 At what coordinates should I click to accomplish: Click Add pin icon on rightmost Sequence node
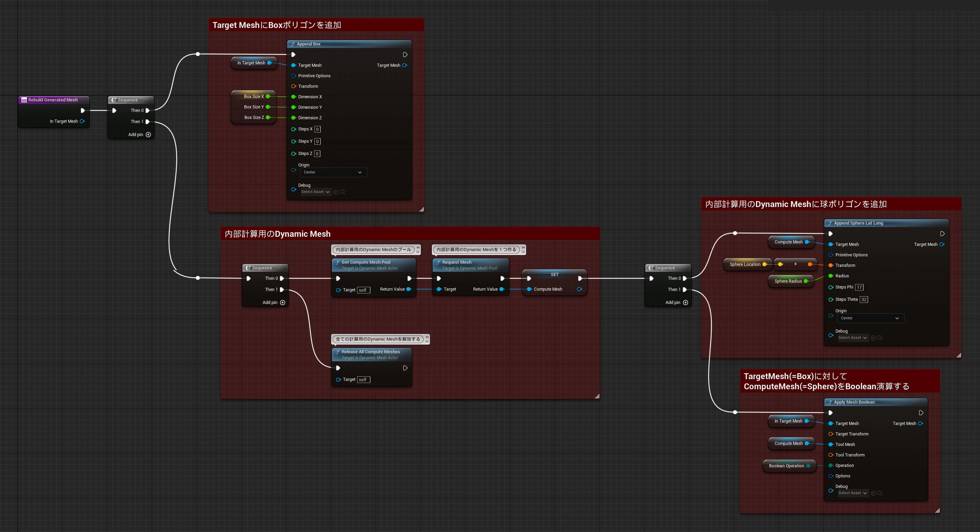click(686, 303)
